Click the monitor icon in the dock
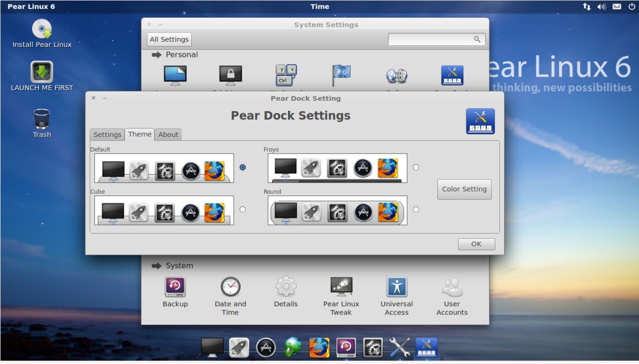The width and height of the screenshot is (639, 364). (212, 348)
